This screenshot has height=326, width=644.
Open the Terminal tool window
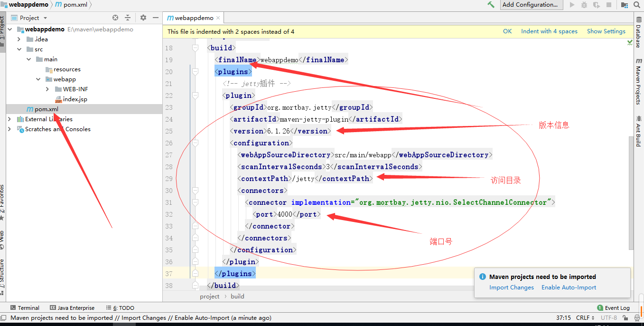(25, 308)
